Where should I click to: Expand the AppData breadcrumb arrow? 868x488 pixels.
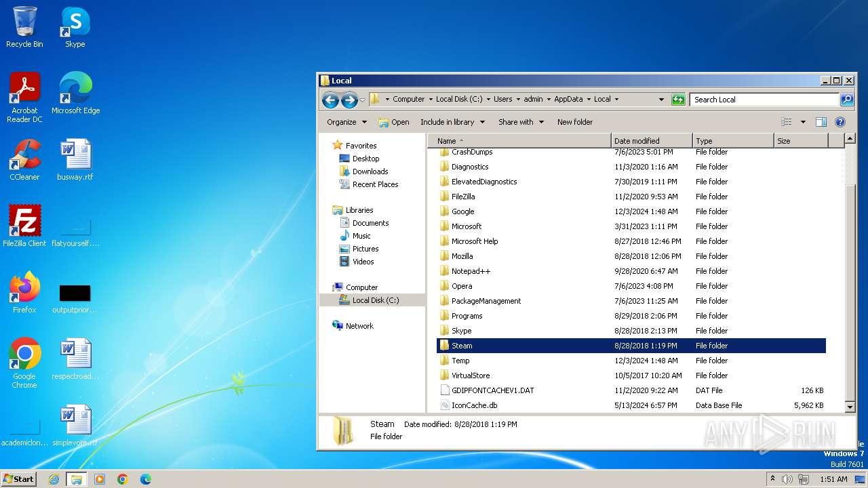point(588,99)
